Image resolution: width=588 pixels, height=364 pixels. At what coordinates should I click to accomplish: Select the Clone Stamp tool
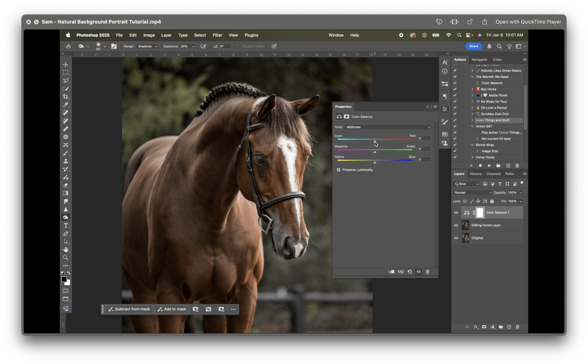tap(66, 161)
